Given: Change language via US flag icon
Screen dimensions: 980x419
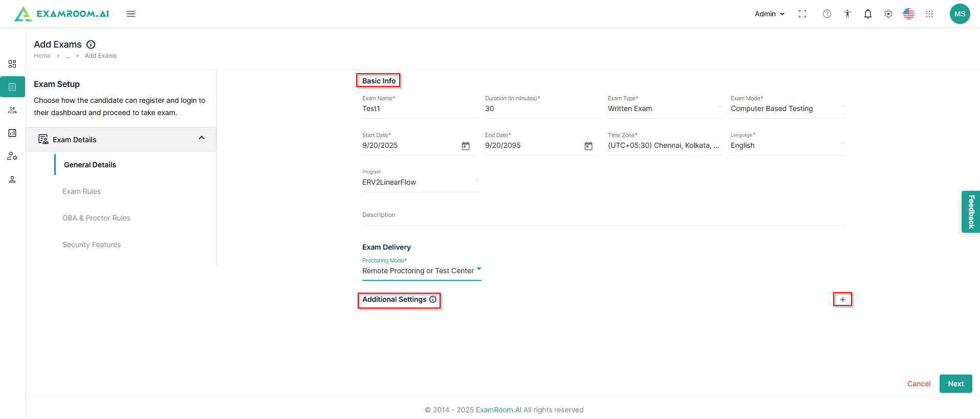Looking at the screenshot, I should pos(909,14).
